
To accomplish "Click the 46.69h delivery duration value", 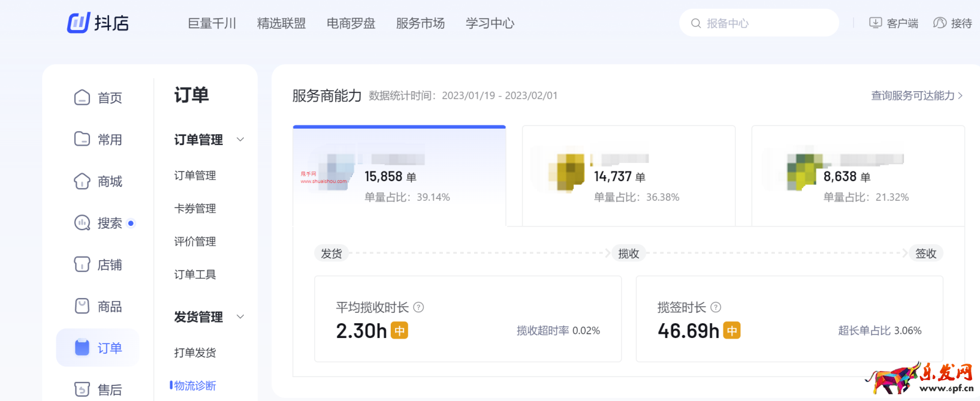I will coord(688,331).
